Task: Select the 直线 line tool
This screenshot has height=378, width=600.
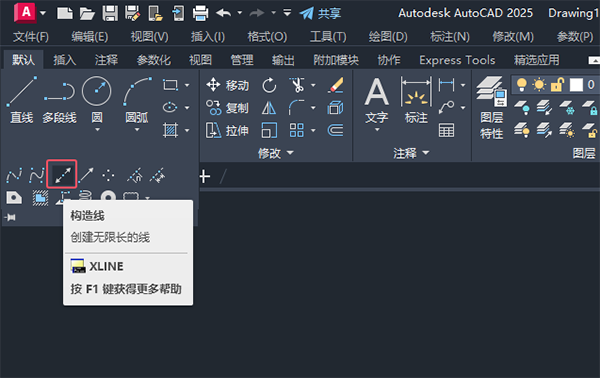Action: [x=22, y=100]
